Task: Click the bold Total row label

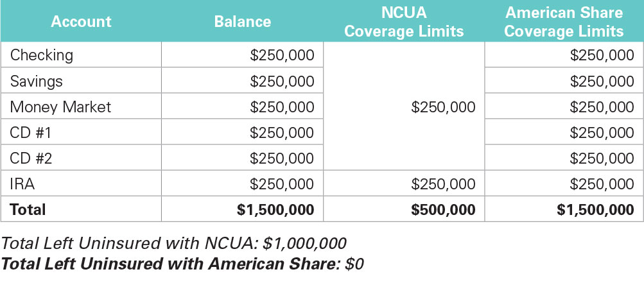Action: point(28,209)
